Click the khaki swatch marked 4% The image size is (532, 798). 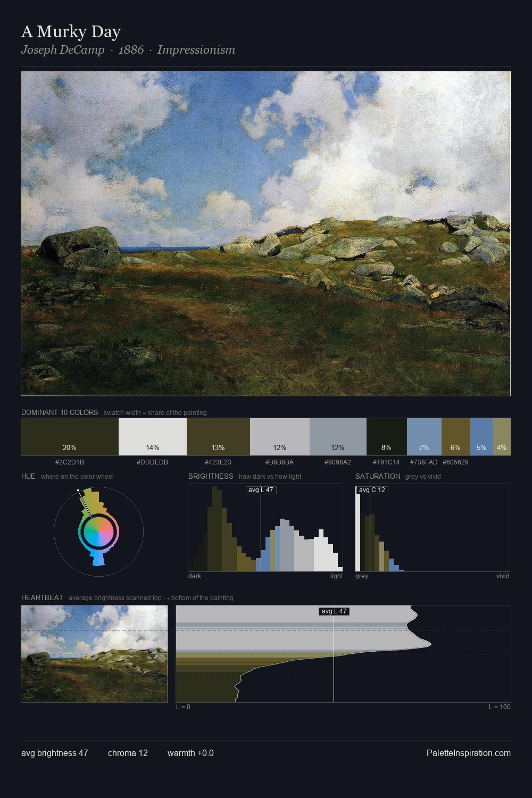502,437
